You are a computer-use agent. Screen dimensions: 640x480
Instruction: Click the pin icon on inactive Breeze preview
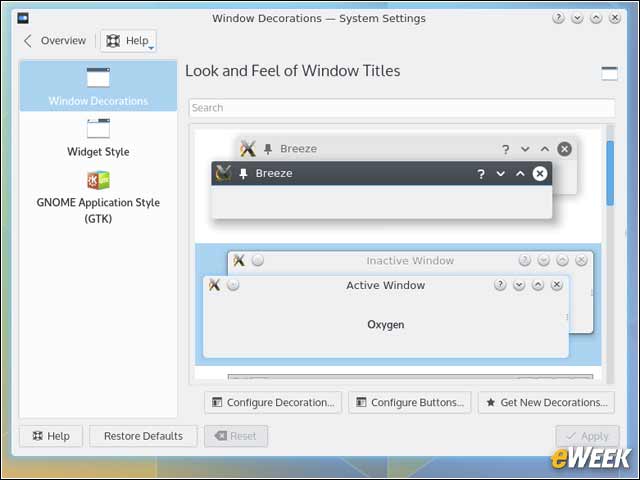(x=268, y=149)
